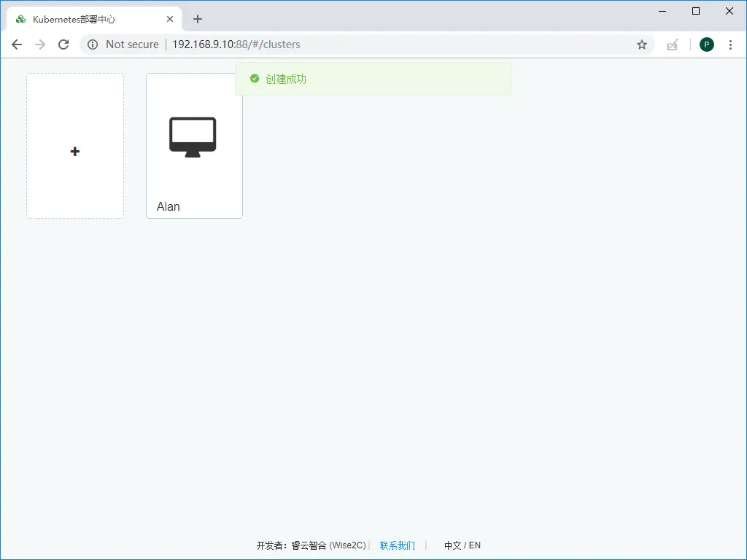The height and width of the screenshot is (560, 747).
Task: Click the green success checkmark icon
Action: [x=254, y=78]
